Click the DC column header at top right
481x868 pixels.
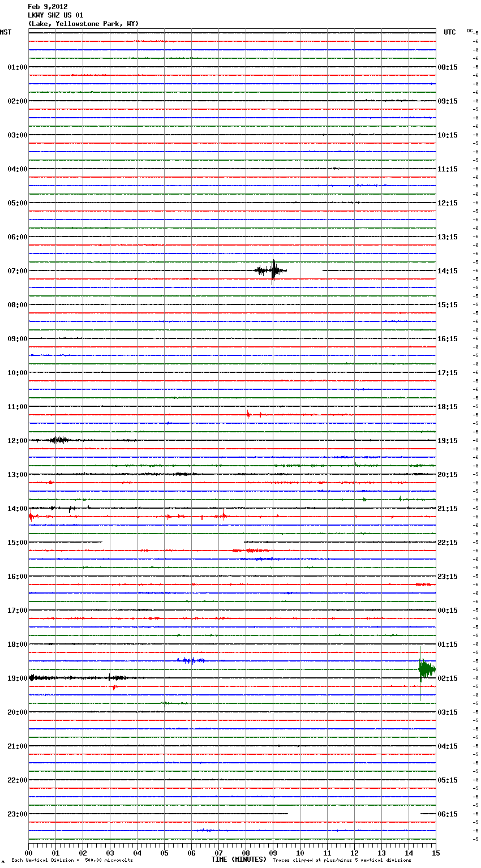[x=470, y=31]
